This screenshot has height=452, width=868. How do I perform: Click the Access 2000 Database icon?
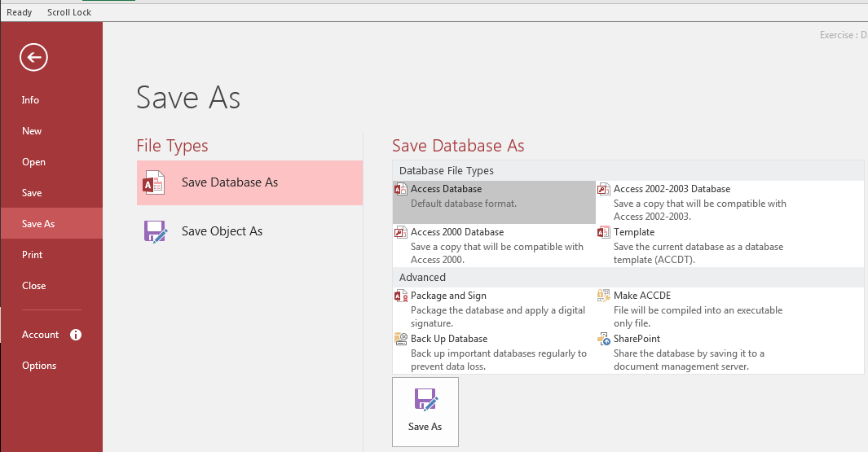(x=401, y=232)
